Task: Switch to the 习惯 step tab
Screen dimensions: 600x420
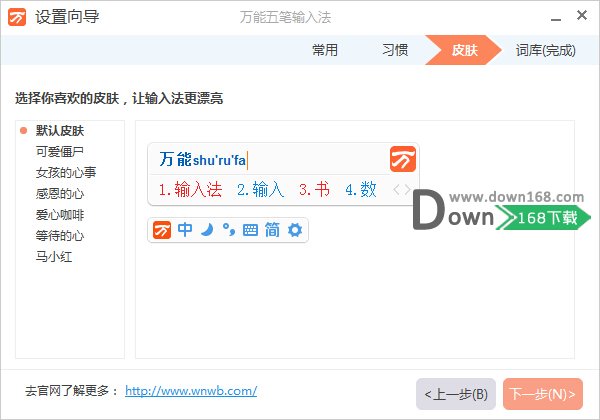Action: click(395, 50)
